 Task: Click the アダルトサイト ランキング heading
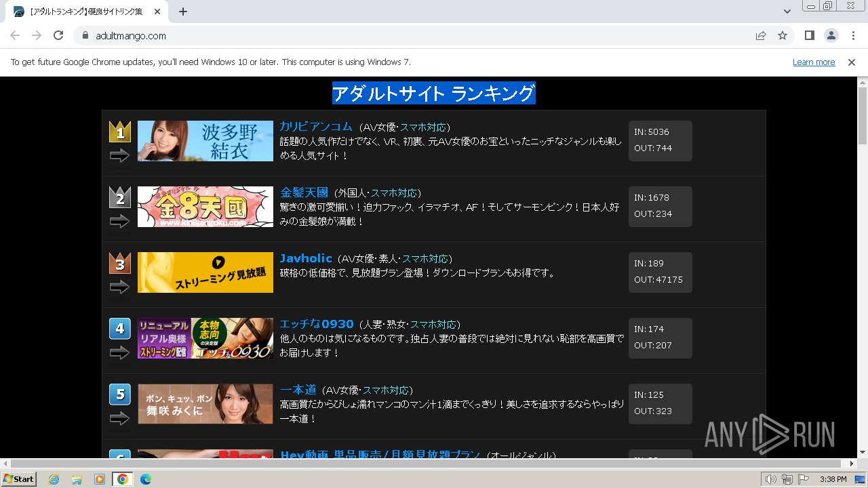click(434, 94)
